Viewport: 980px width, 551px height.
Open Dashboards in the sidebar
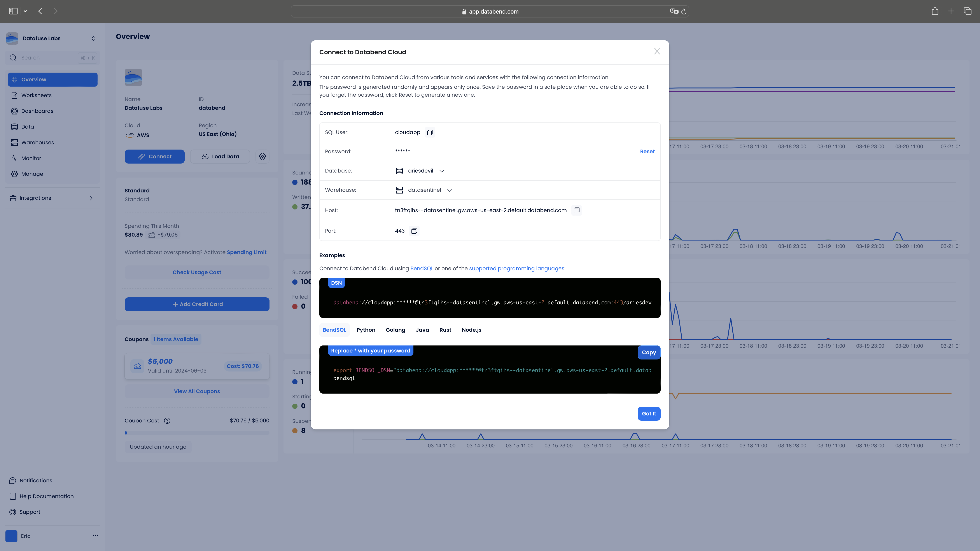(x=52, y=111)
